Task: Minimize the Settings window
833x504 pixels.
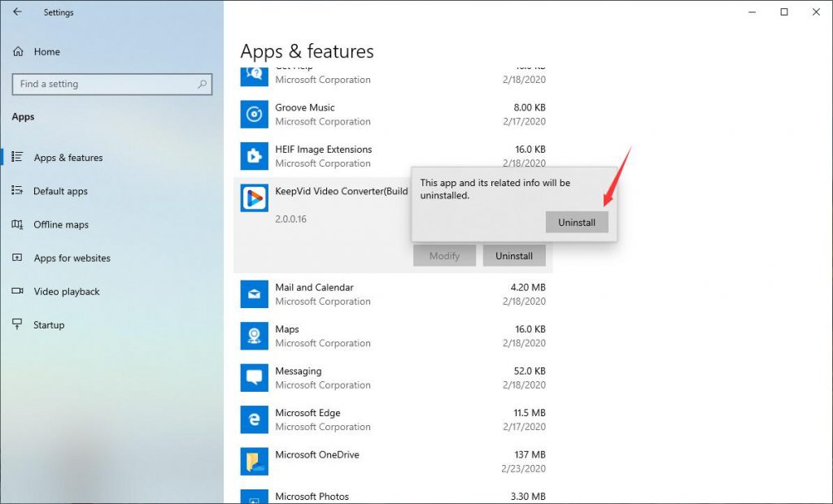Action: (x=752, y=11)
